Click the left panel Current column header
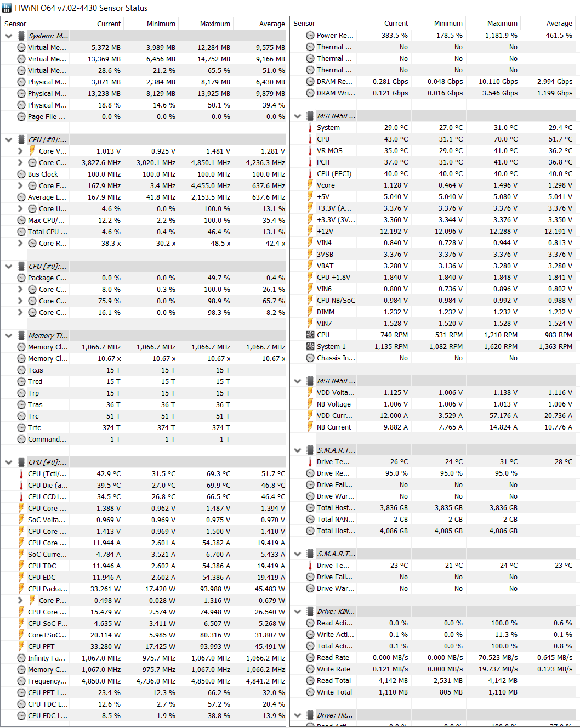The image size is (580, 728). 96,24
